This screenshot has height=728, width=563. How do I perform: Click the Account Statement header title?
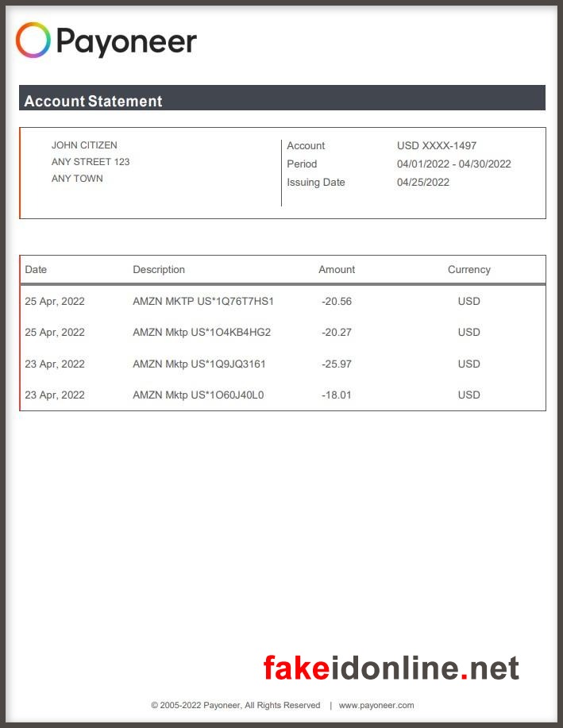93,101
